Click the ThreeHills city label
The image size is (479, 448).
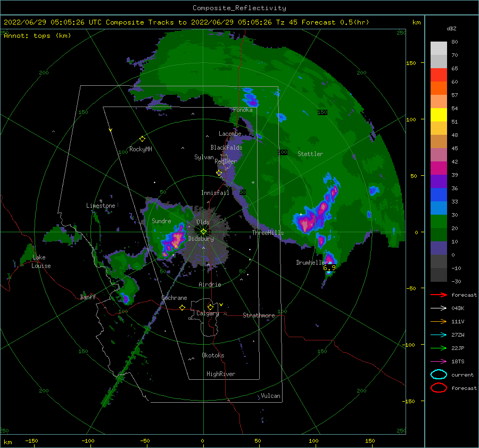(268, 233)
